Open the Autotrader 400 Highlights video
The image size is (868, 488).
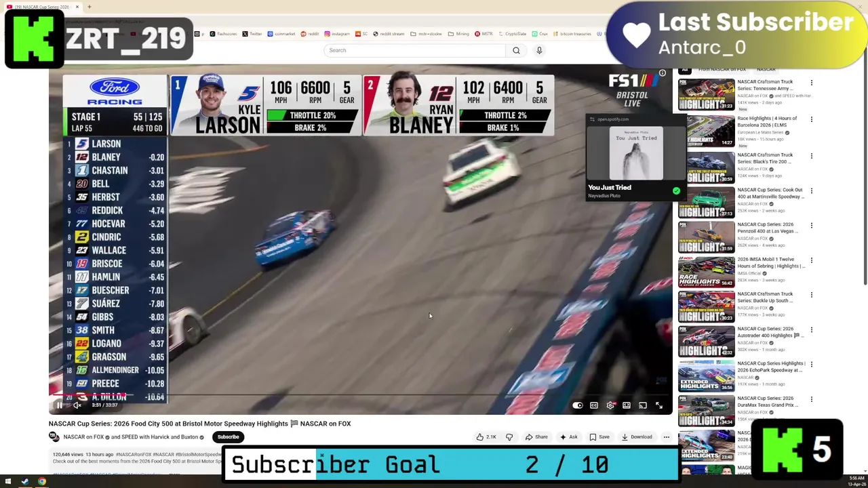pyautogui.click(x=706, y=342)
